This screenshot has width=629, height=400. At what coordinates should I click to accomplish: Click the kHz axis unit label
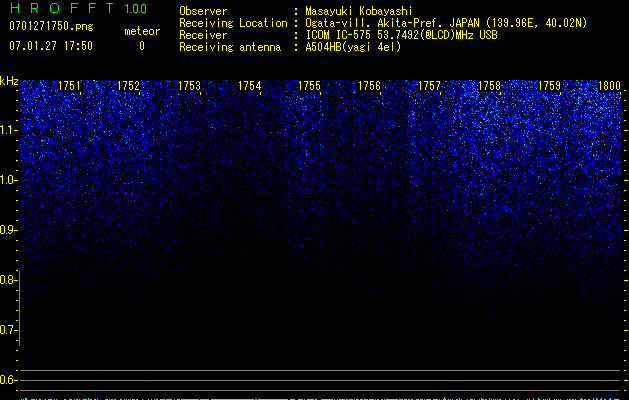[x=9, y=81]
